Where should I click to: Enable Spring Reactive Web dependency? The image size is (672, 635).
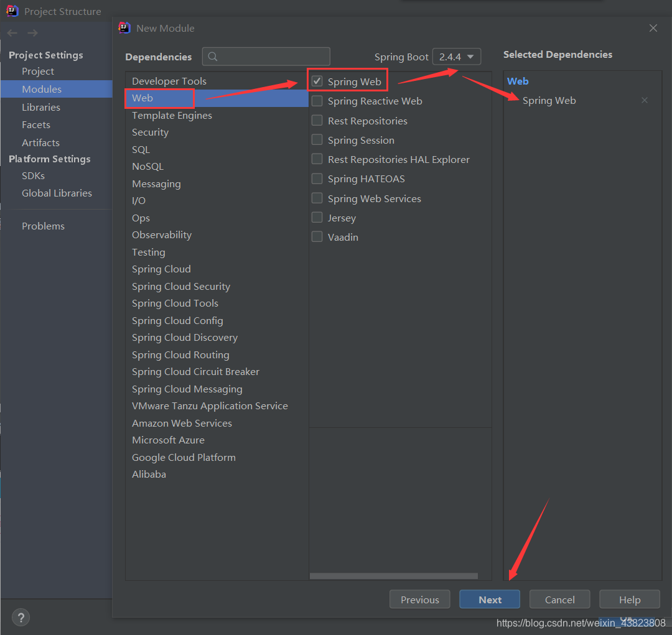[317, 101]
